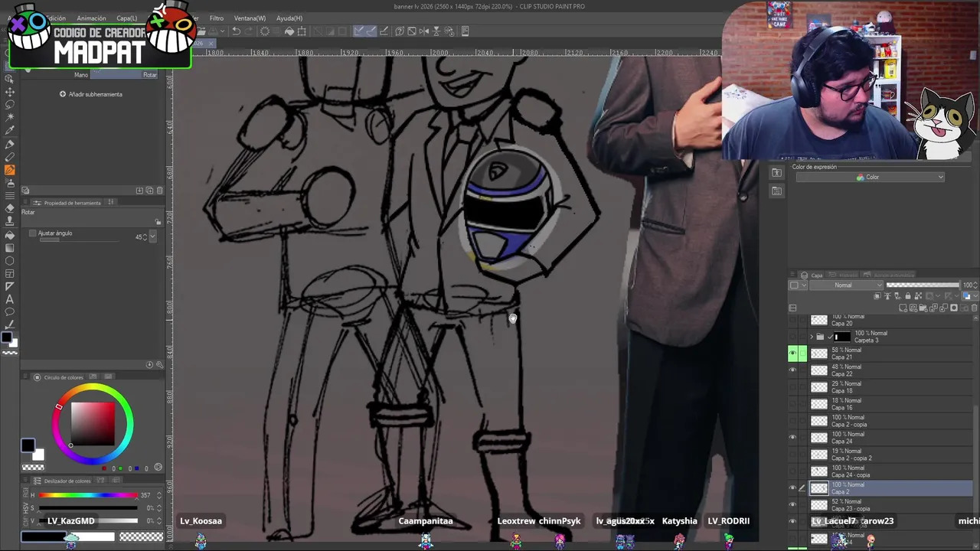Click the Delete sub tool trash icon

coord(160,191)
